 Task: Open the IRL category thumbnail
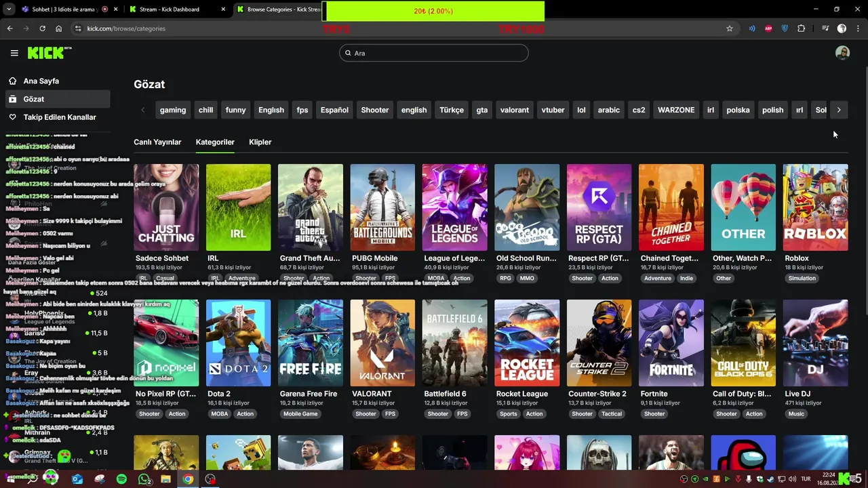(238, 207)
